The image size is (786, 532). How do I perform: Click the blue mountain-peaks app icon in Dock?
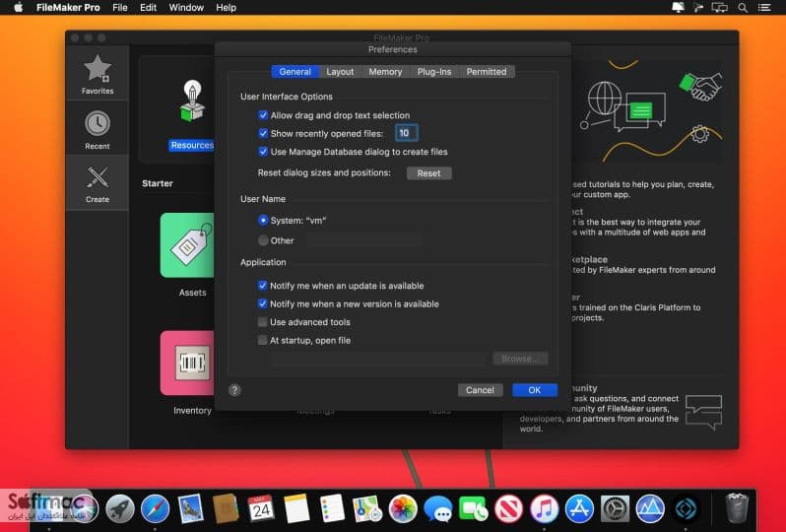[650, 508]
